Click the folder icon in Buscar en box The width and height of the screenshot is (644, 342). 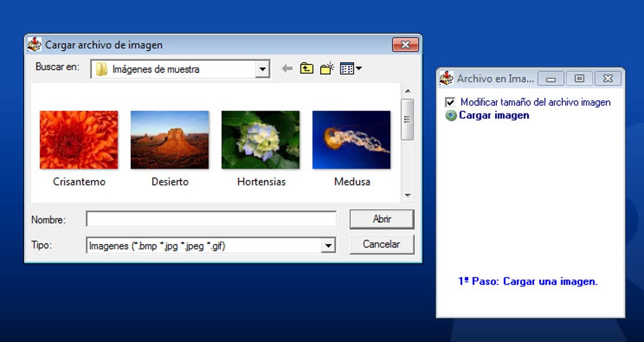(101, 69)
